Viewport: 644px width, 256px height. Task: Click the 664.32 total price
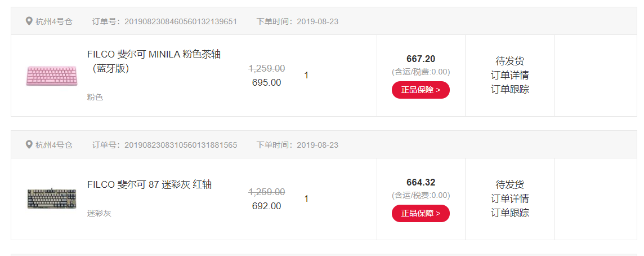tap(421, 182)
